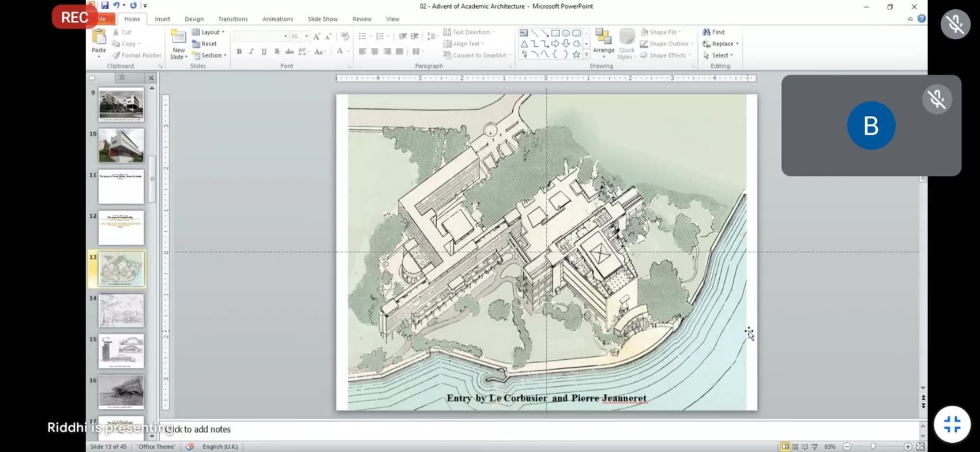The height and width of the screenshot is (452, 980).
Task: Zoom in with the plus button
Action: 908,446
